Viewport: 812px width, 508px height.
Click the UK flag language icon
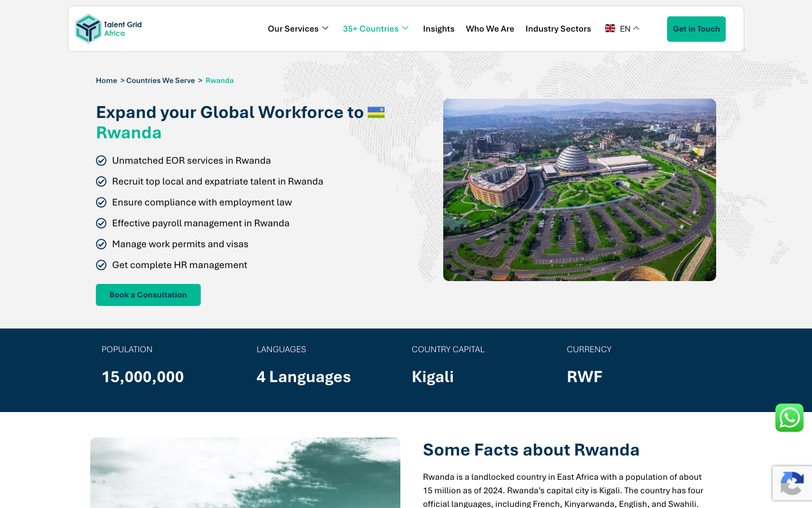(610, 28)
